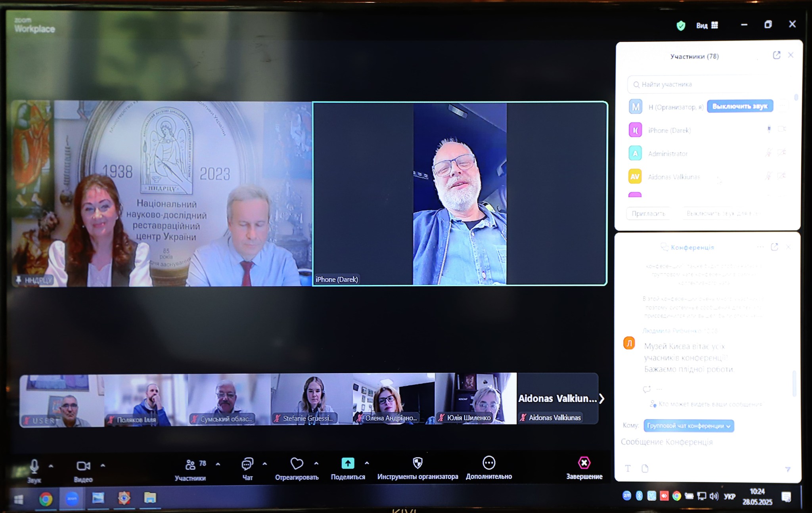Close the Участники panel
The width and height of the screenshot is (812, 513).
coord(791,55)
